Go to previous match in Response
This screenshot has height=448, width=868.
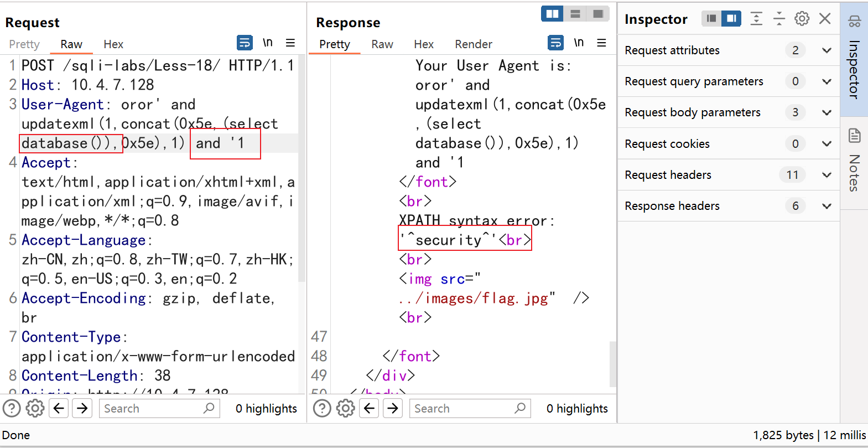pos(370,409)
